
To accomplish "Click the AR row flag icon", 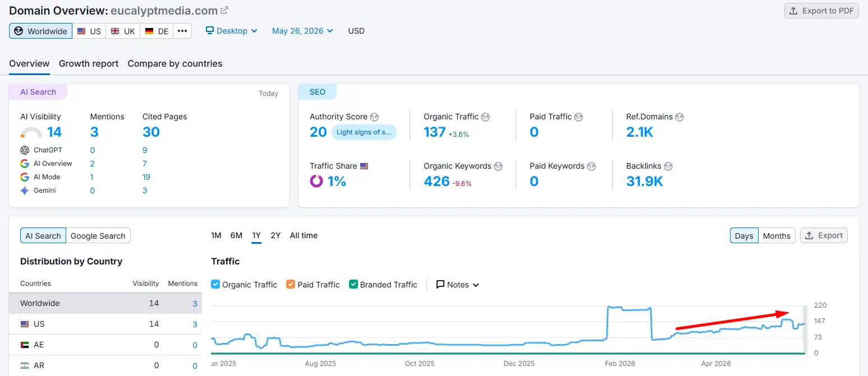I will click(x=25, y=365).
